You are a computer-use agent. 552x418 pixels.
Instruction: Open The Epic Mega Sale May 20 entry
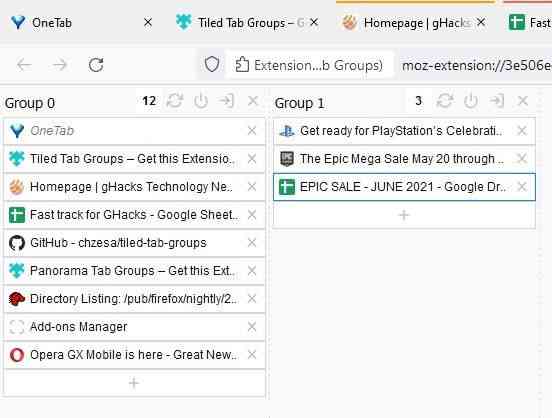tap(404, 159)
